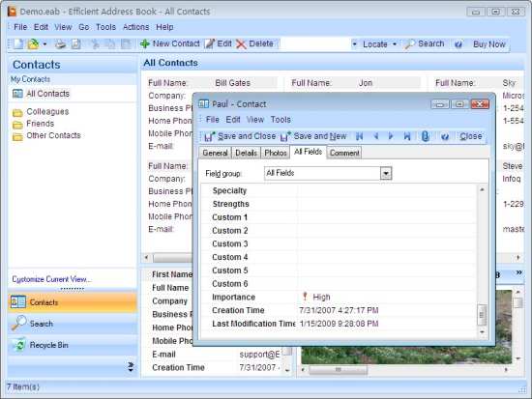The image size is (532, 399).
Task: Click the 7 Item(s) status bar text
Action: coord(23,386)
